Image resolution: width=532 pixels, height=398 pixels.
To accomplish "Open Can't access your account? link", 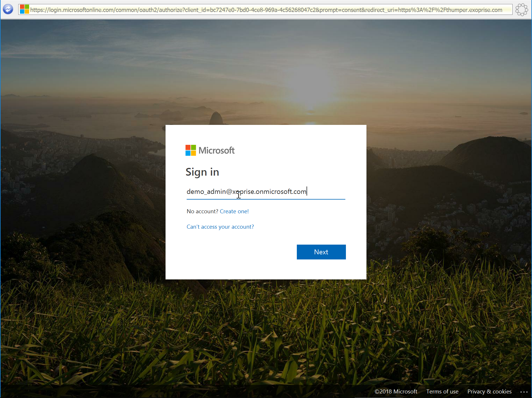I will (x=220, y=227).
